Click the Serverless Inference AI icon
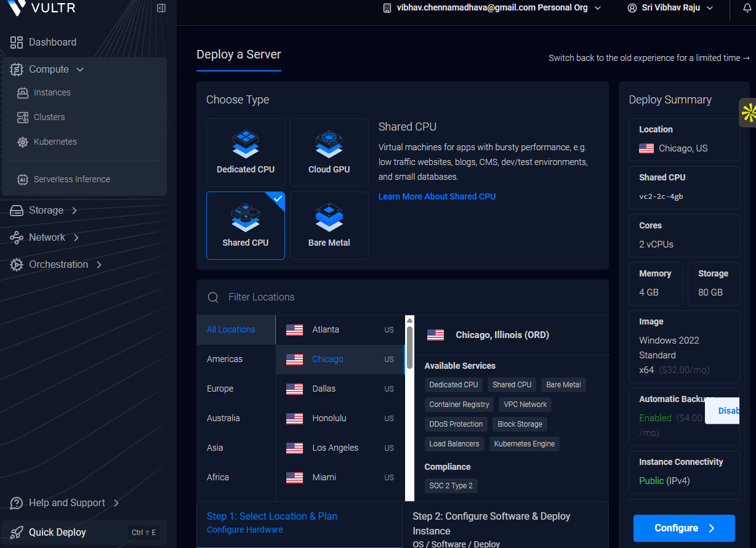The width and height of the screenshot is (756, 548). 23,180
